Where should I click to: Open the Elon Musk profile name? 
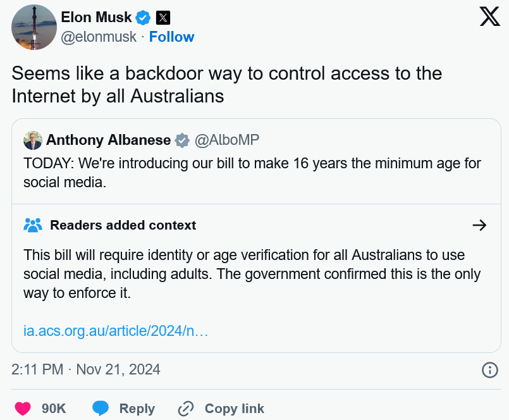[96, 17]
